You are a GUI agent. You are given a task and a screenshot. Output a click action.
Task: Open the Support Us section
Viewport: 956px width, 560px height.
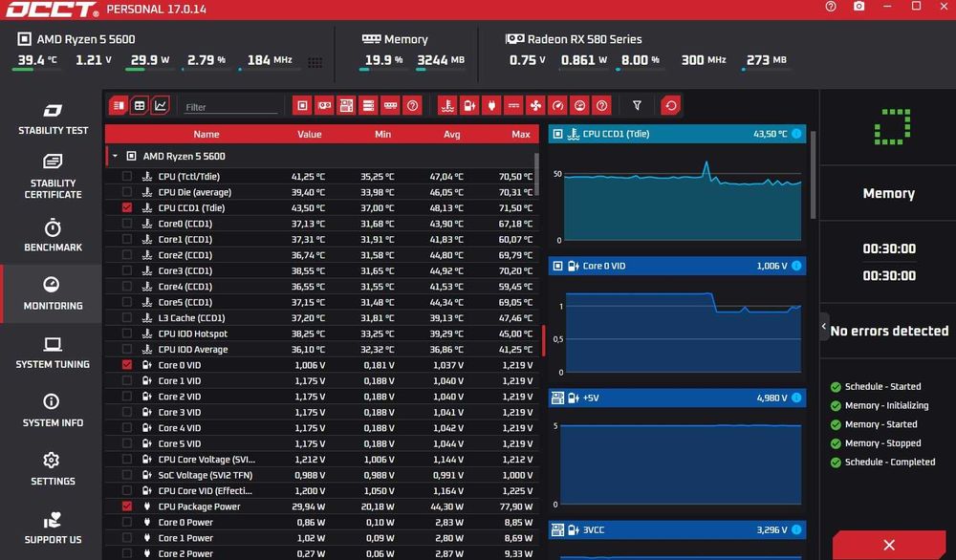click(x=53, y=528)
